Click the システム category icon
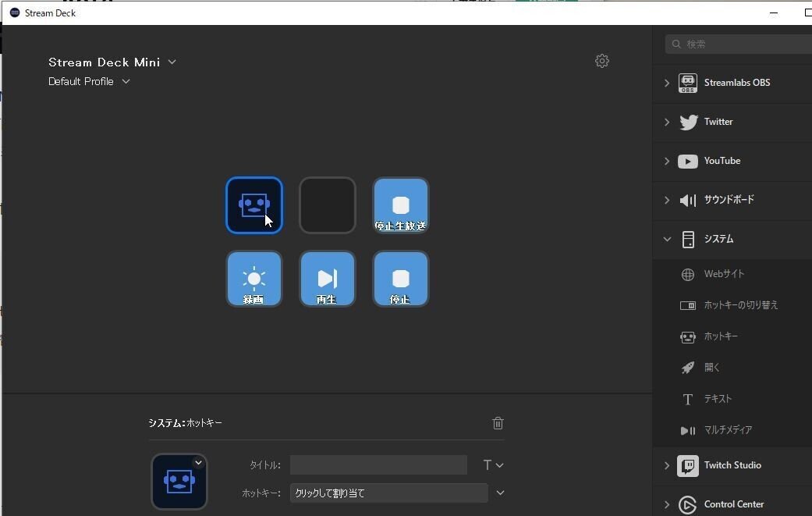Image resolution: width=812 pixels, height=516 pixels. pos(688,240)
